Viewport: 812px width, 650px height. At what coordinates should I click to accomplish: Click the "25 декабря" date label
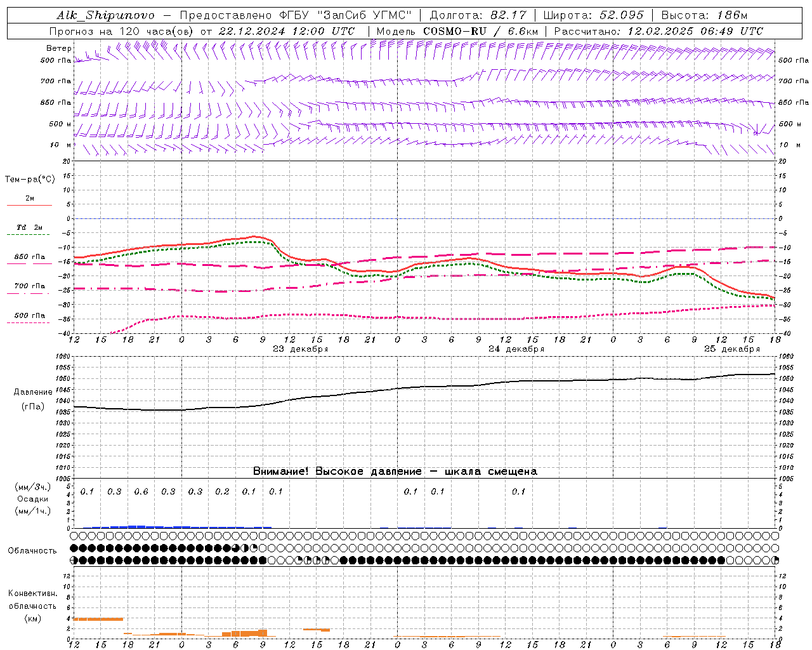(732, 349)
